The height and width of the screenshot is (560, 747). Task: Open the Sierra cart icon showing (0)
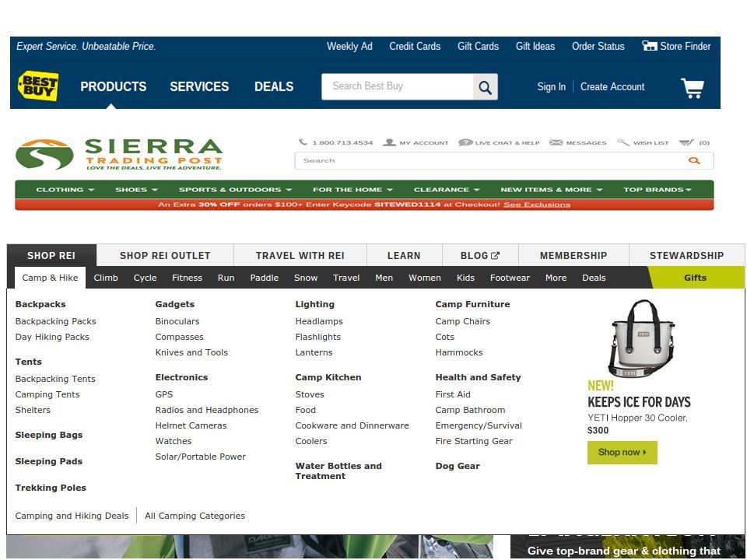686,142
